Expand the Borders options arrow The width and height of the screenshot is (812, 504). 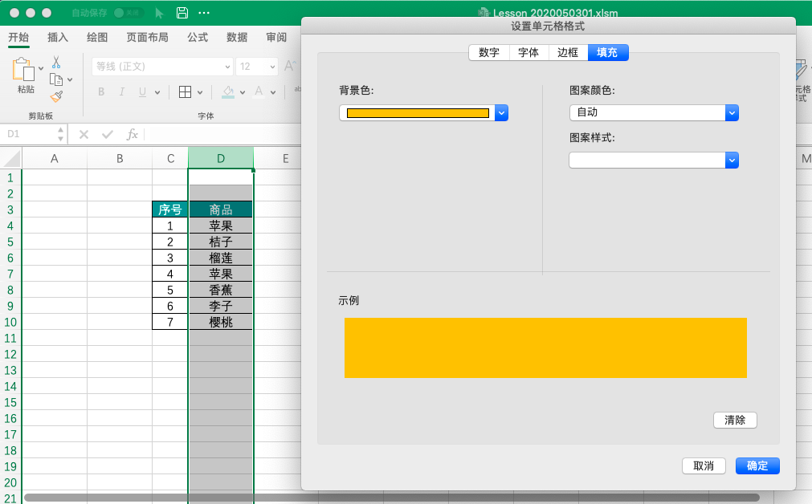(200, 92)
